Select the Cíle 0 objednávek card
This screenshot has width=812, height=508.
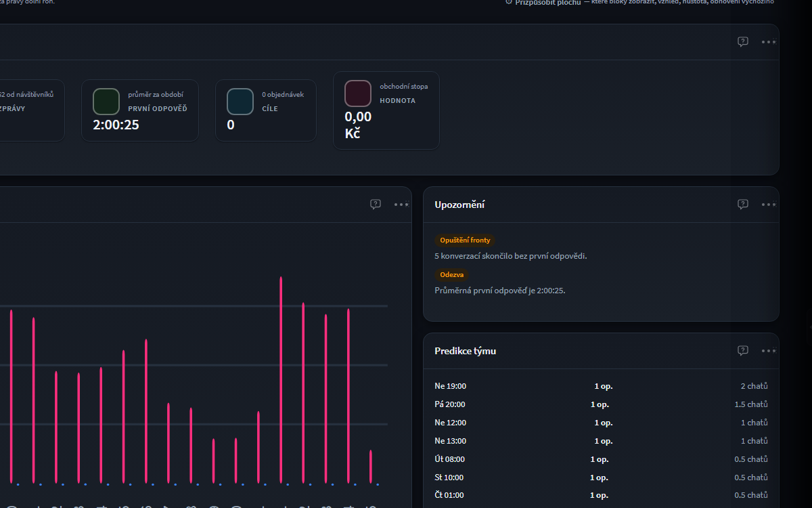(266, 110)
